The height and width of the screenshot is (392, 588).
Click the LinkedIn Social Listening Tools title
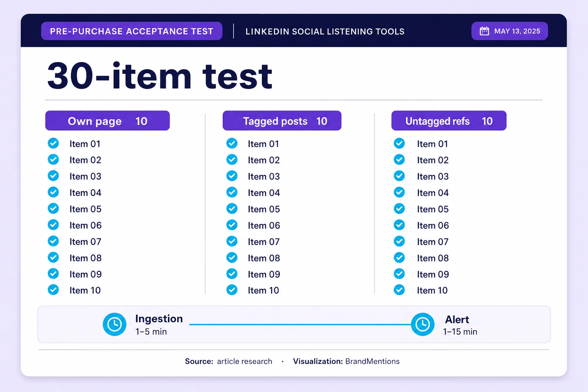[325, 31]
